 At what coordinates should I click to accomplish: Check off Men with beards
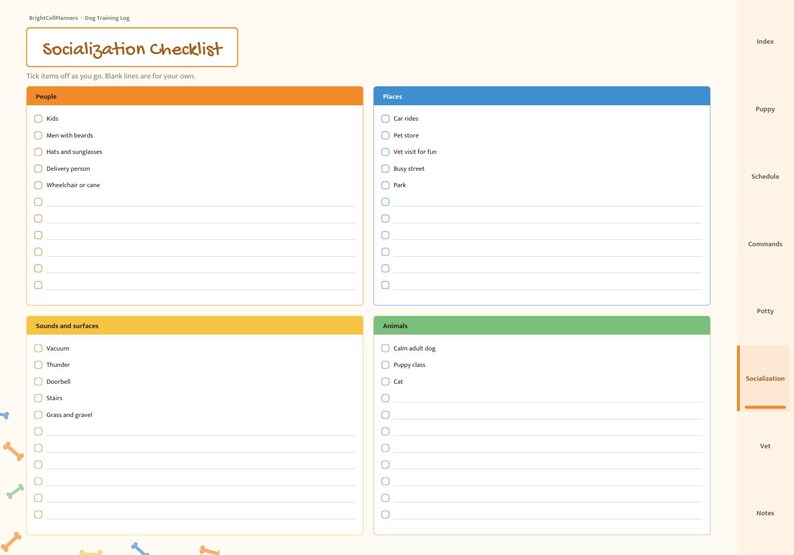38,135
